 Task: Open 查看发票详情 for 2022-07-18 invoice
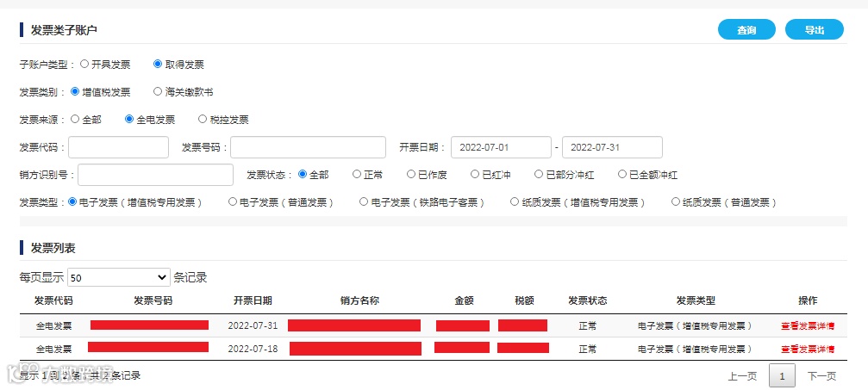[808, 349]
